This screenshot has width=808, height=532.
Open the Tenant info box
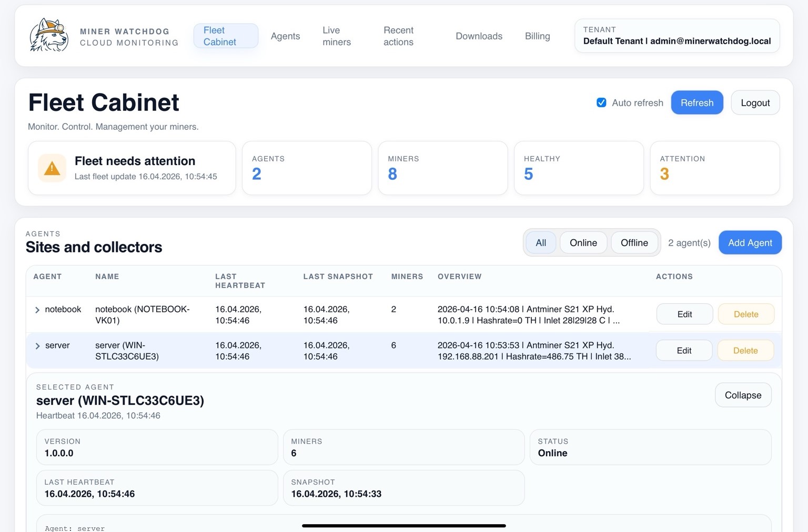coord(677,36)
